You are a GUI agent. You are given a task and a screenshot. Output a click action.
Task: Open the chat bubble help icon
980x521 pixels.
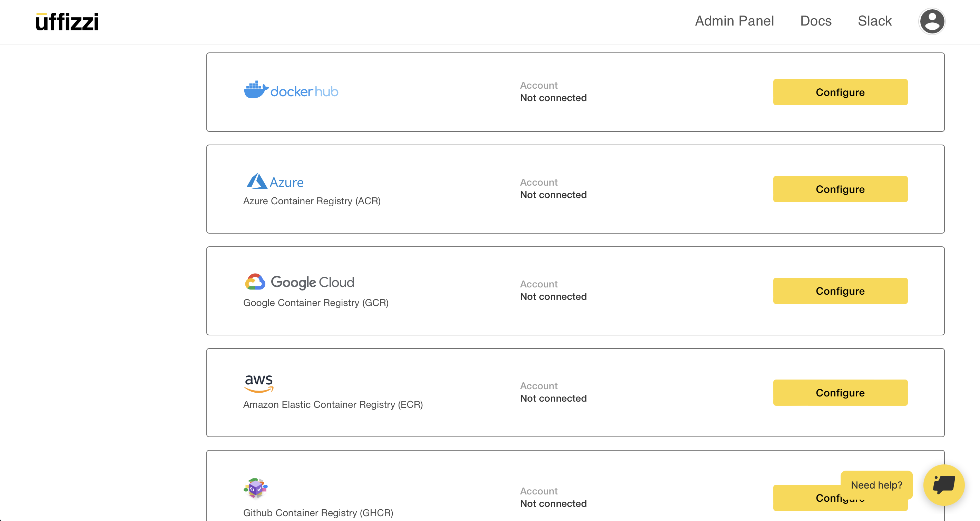[943, 485]
